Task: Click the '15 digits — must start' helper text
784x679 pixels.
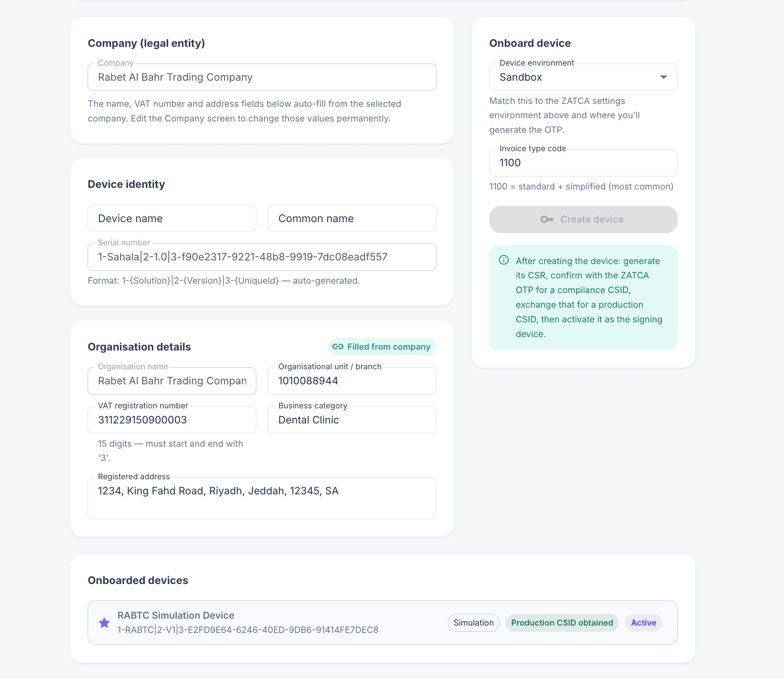Action: [x=170, y=450]
